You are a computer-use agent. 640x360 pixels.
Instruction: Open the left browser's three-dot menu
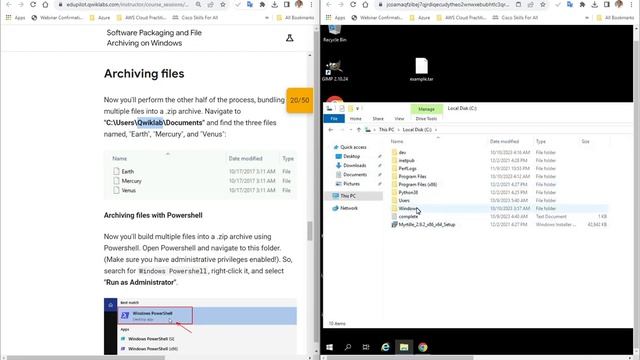(x=311, y=4)
